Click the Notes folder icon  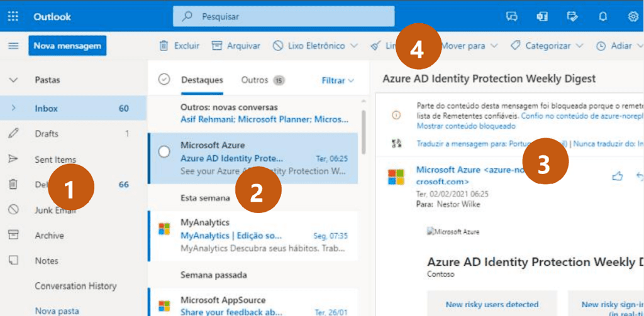tap(14, 261)
